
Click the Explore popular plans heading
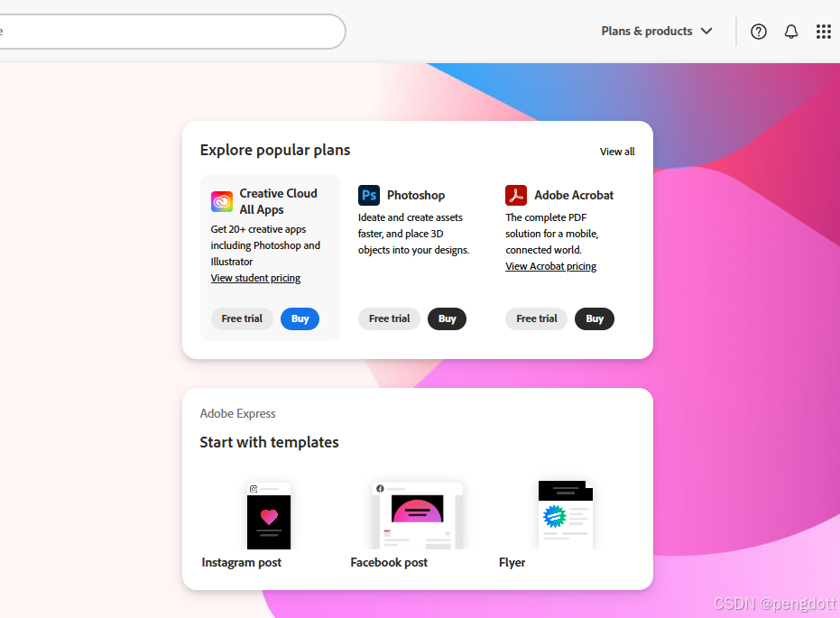click(275, 150)
